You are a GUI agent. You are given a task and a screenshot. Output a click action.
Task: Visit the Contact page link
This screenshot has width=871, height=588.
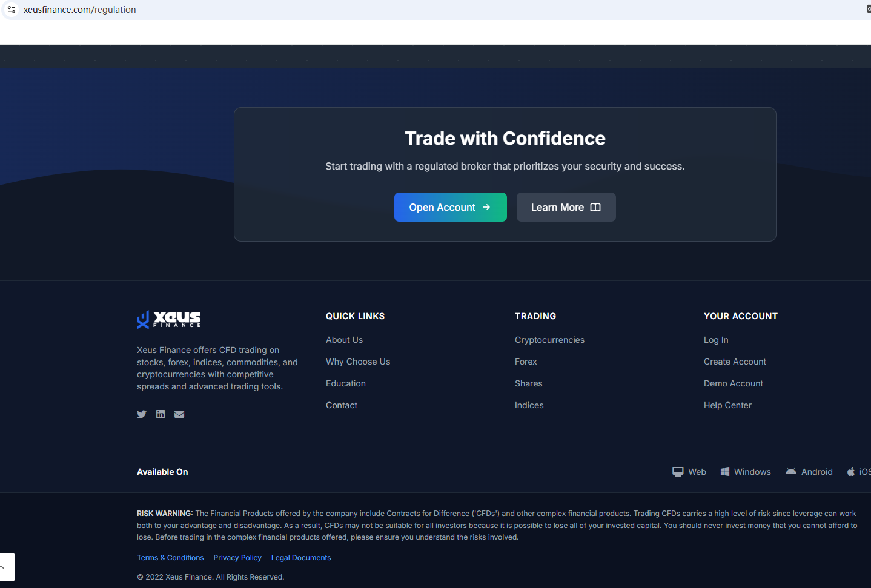point(342,405)
